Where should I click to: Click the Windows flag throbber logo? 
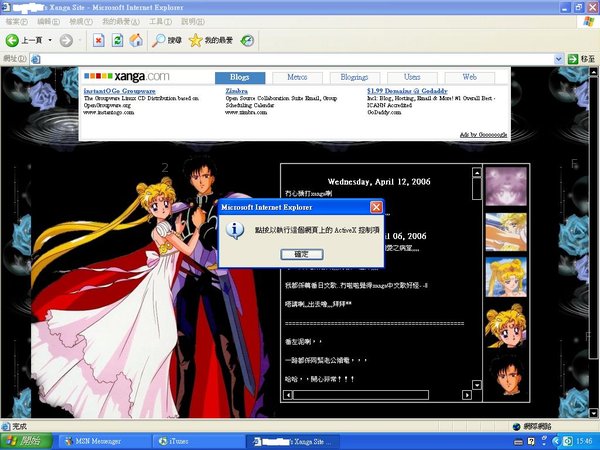pyautogui.click(x=589, y=21)
